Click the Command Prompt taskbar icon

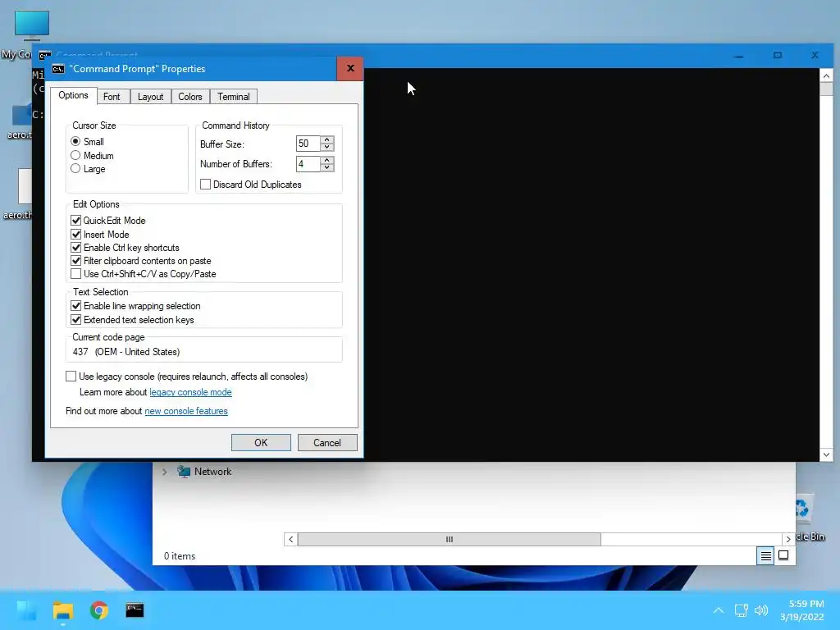[135, 610]
